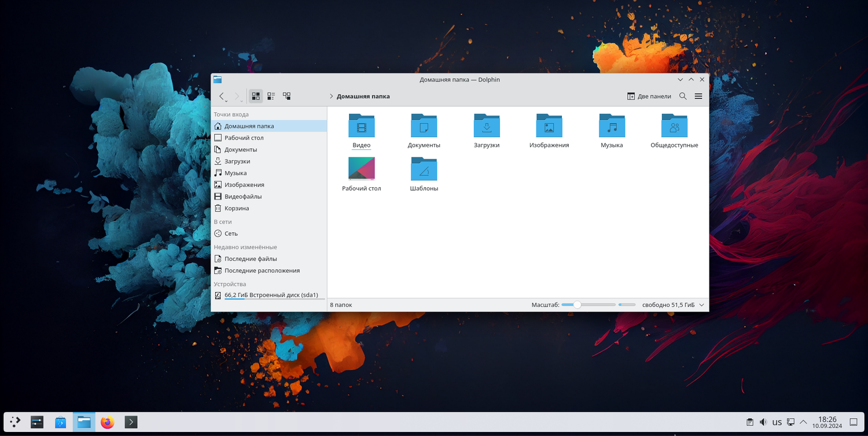Screen dimensions: 868x436
Task: Go to Изображения in the sidebar
Action: [x=269, y=184]
